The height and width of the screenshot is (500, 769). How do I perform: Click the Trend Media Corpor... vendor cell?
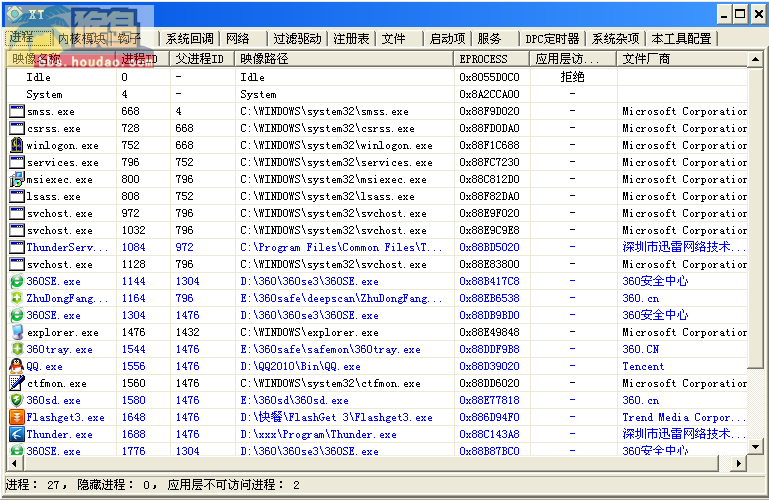pyautogui.click(x=684, y=417)
